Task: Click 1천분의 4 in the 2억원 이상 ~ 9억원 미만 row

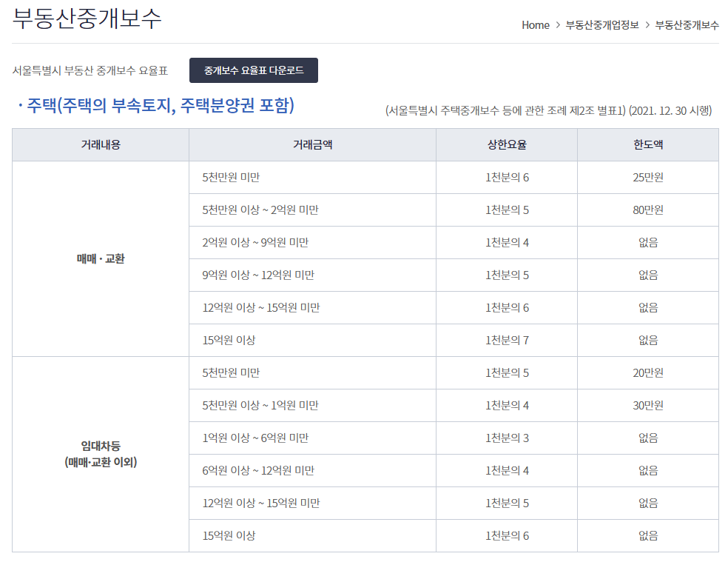Action: 507,243
